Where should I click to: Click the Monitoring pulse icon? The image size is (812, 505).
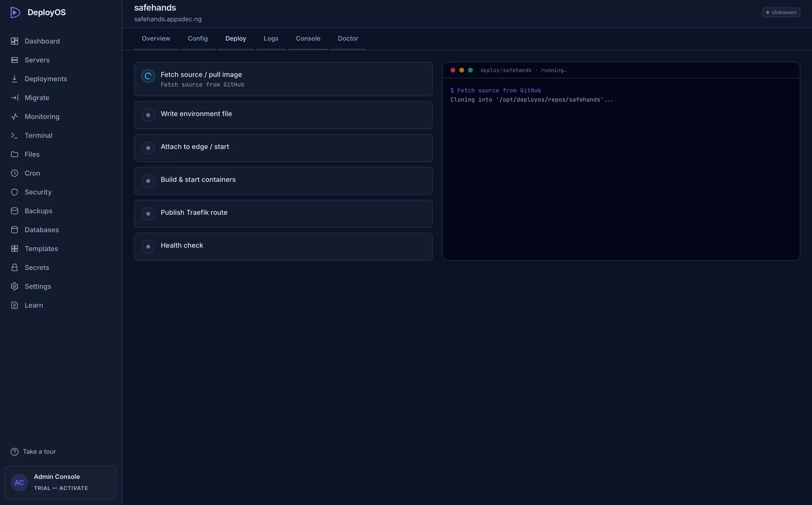[x=15, y=117]
